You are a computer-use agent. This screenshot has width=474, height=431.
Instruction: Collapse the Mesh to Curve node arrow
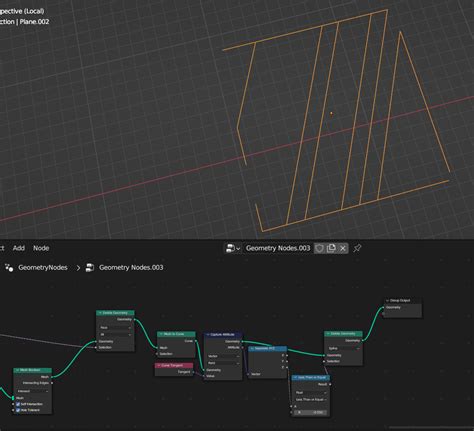coord(161,334)
